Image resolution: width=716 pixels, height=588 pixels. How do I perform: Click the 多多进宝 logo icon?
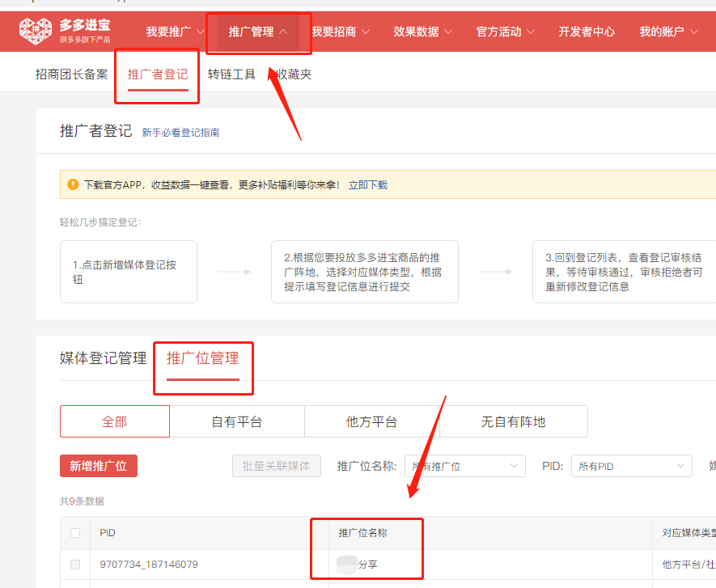pos(35,31)
